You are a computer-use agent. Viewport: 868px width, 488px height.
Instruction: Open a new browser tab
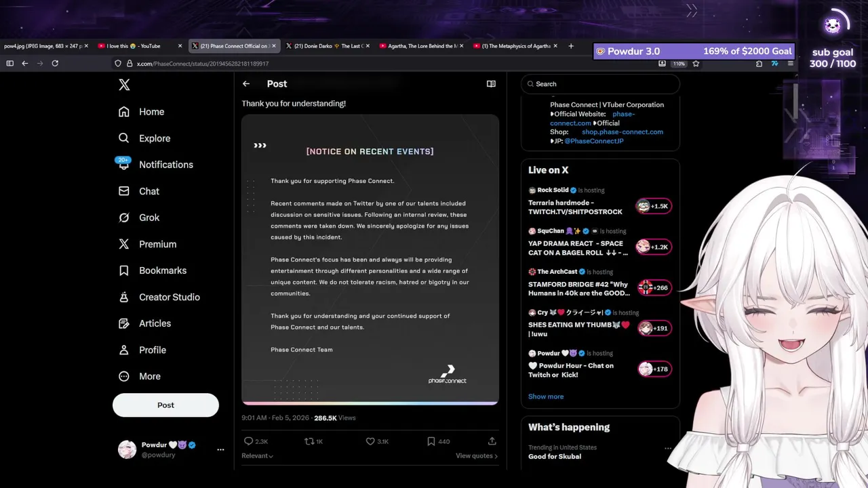571,46
